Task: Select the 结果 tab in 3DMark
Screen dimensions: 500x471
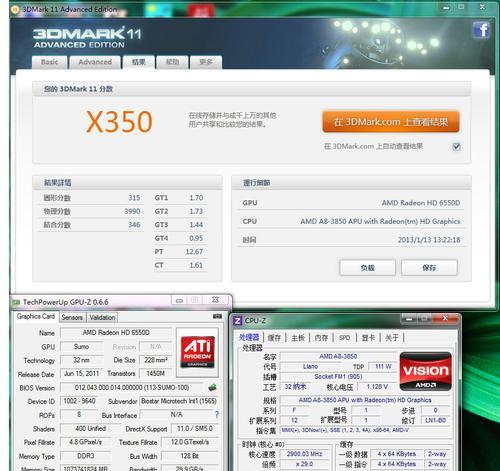Action: (x=139, y=62)
